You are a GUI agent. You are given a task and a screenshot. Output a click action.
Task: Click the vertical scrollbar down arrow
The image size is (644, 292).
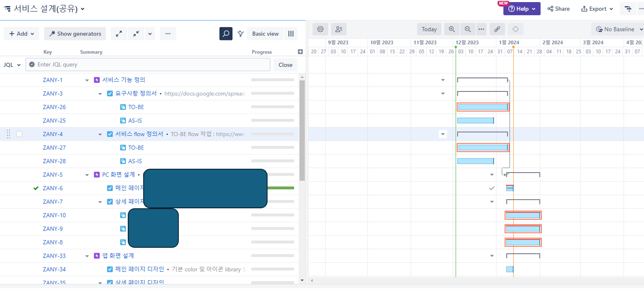tap(302, 280)
